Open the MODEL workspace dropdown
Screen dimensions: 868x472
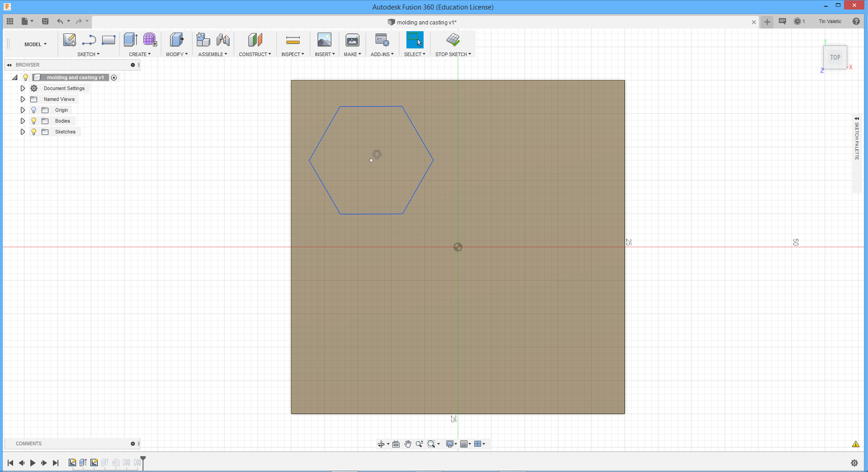pyautogui.click(x=35, y=44)
